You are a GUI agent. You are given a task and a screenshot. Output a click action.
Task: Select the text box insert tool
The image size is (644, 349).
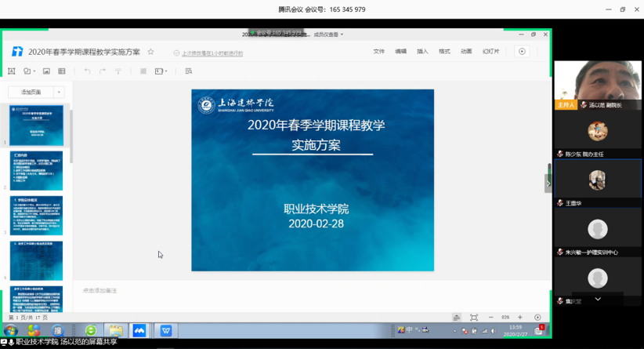[x=12, y=71]
